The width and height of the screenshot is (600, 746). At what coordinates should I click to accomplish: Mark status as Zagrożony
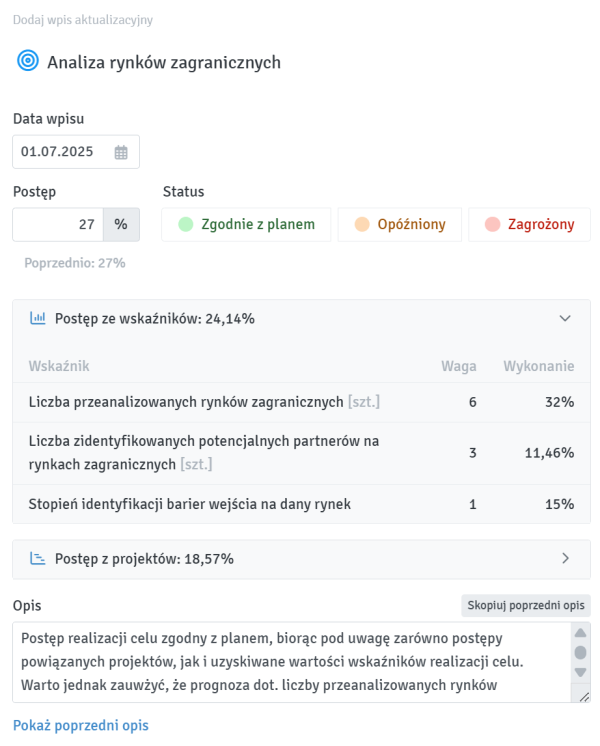(x=529, y=225)
